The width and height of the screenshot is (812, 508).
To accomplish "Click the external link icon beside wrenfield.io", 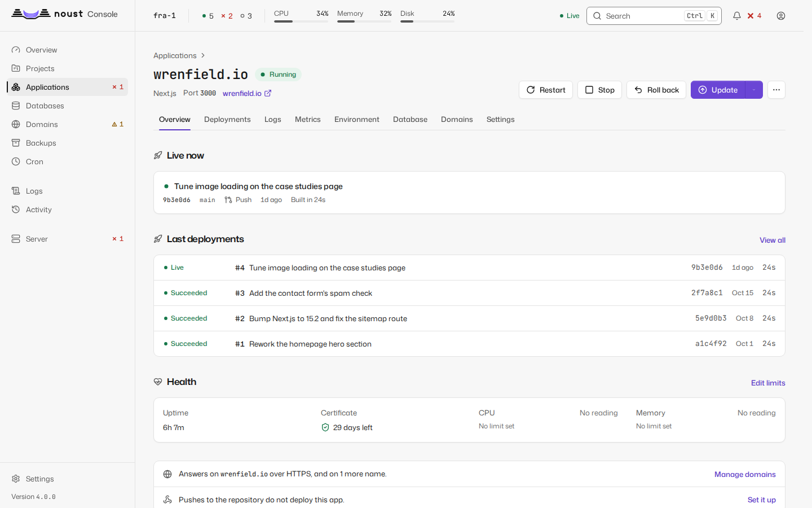I will (x=268, y=93).
